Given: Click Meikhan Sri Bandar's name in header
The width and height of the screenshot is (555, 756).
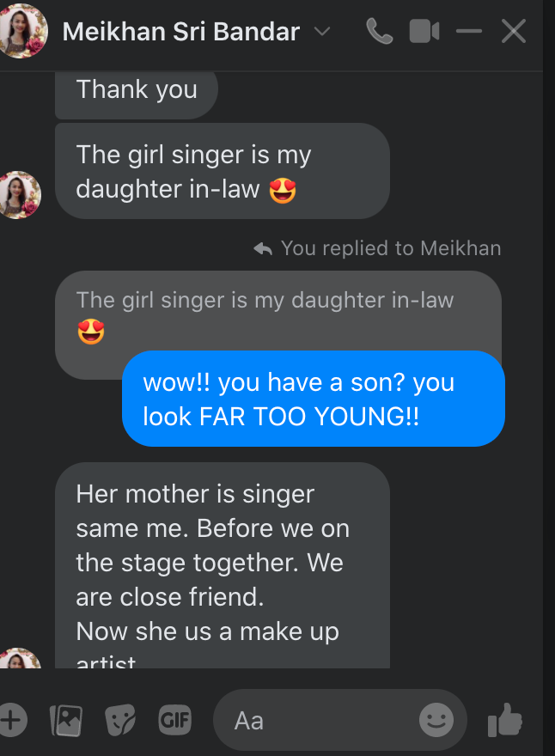Looking at the screenshot, I should pos(181,33).
